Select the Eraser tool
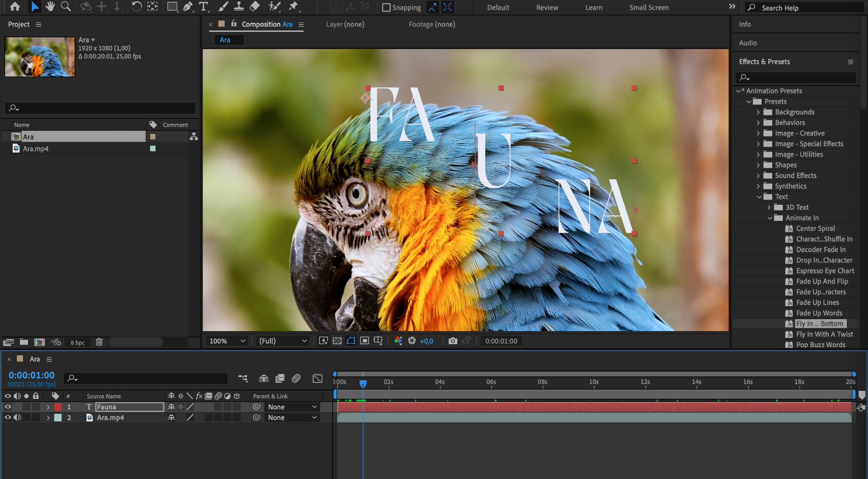 pyautogui.click(x=254, y=6)
